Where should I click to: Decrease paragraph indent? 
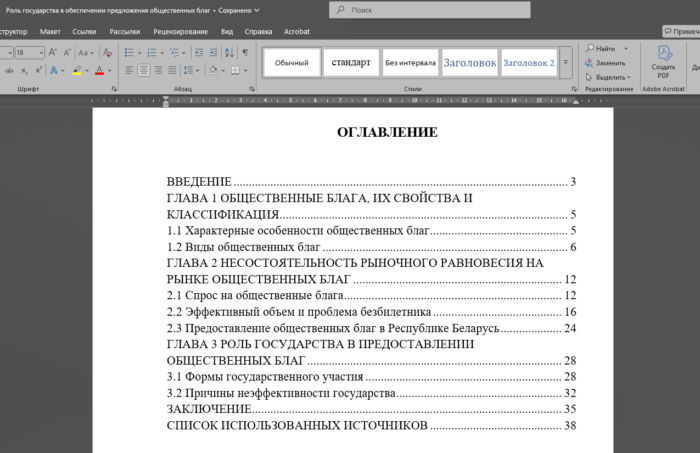click(199, 53)
